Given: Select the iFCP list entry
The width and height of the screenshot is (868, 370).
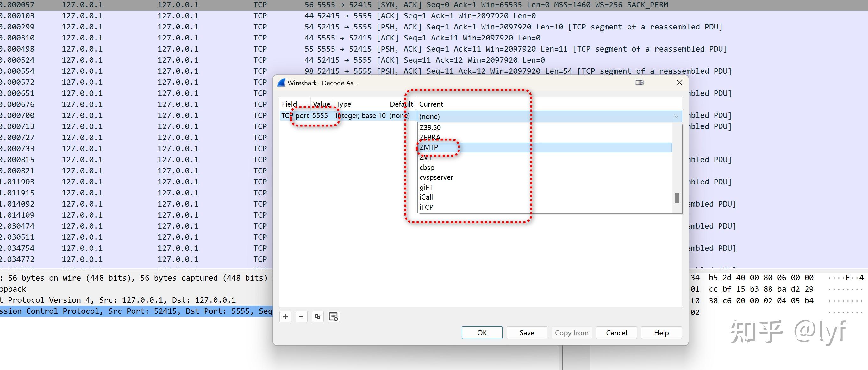Looking at the screenshot, I should [426, 207].
